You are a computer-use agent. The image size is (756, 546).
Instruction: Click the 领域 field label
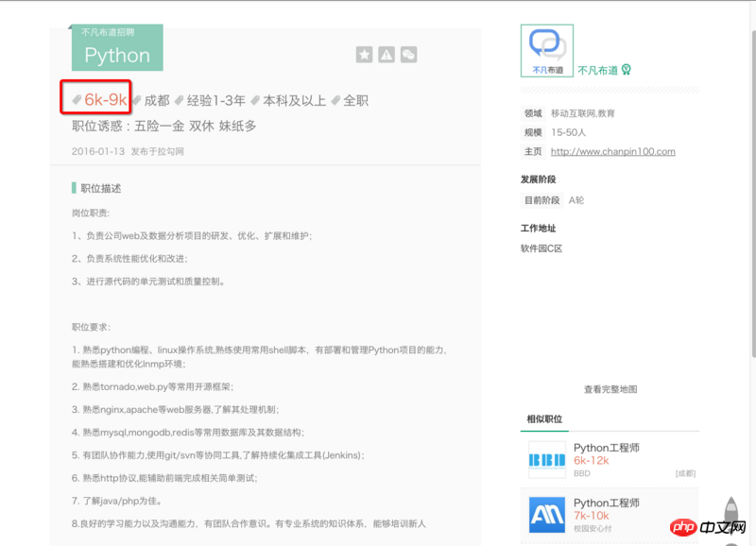click(x=533, y=113)
